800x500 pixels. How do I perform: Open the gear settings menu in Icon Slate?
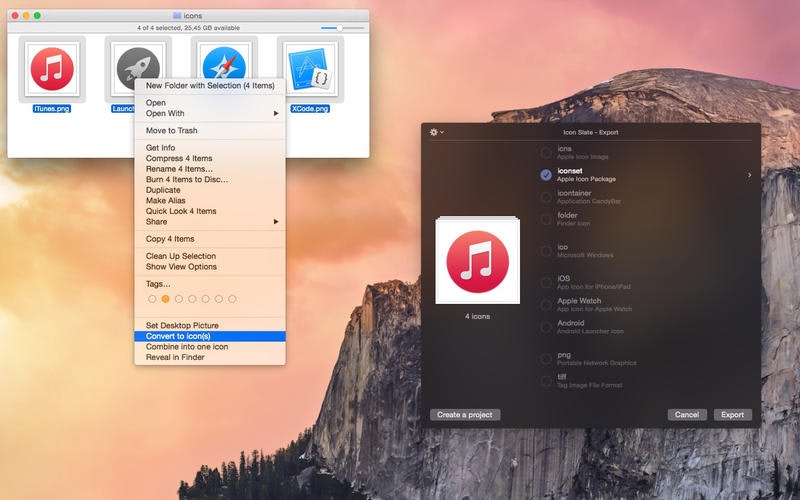pyautogui.click(x=436, y=132)
